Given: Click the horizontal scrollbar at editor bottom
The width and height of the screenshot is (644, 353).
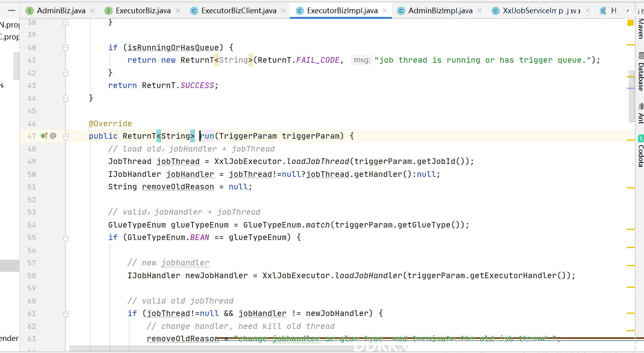Looking at the screenshot, I should [209, 348].
